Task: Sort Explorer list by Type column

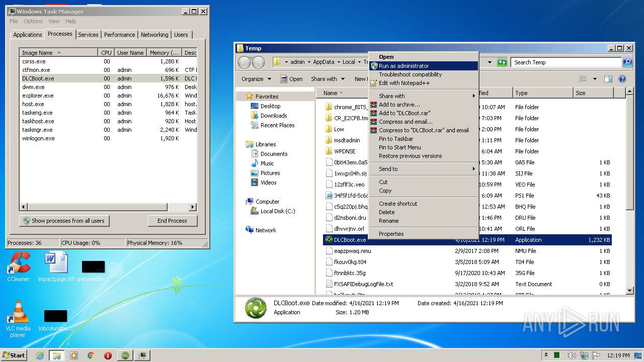Action: [x=543, y=93]
